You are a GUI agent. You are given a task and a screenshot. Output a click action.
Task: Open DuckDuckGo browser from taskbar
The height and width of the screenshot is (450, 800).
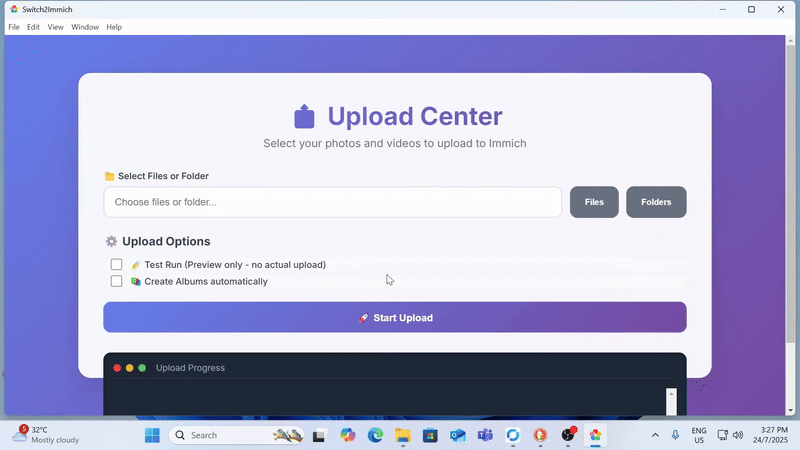[540, 435]
